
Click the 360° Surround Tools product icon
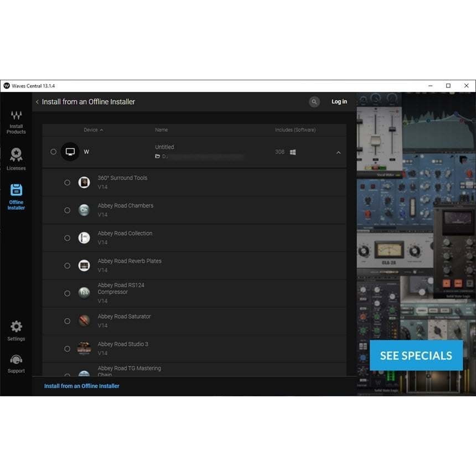coord(84,183)
